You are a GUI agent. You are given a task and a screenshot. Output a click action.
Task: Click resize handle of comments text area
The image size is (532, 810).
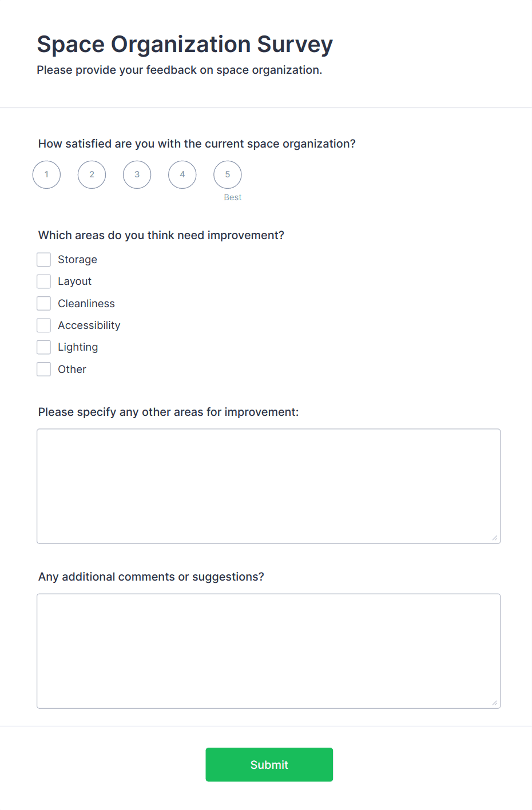(495, 702)
